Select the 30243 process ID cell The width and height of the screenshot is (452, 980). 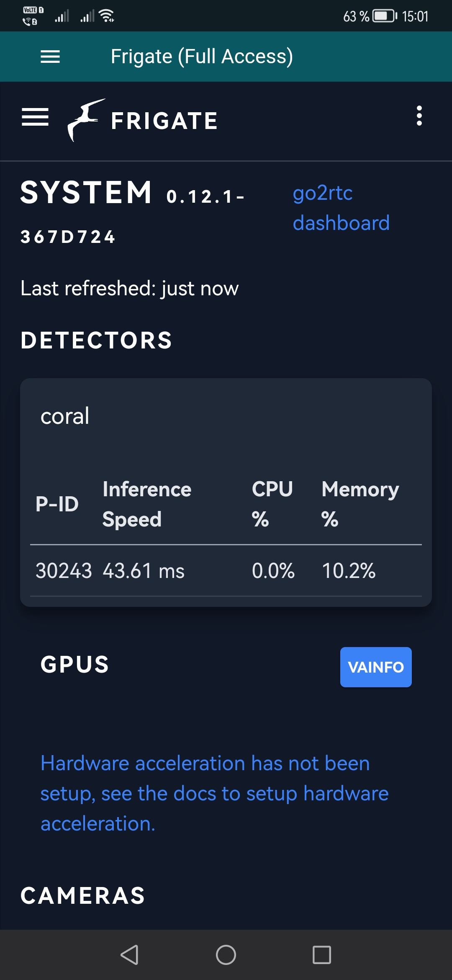[x=64, y=570]
